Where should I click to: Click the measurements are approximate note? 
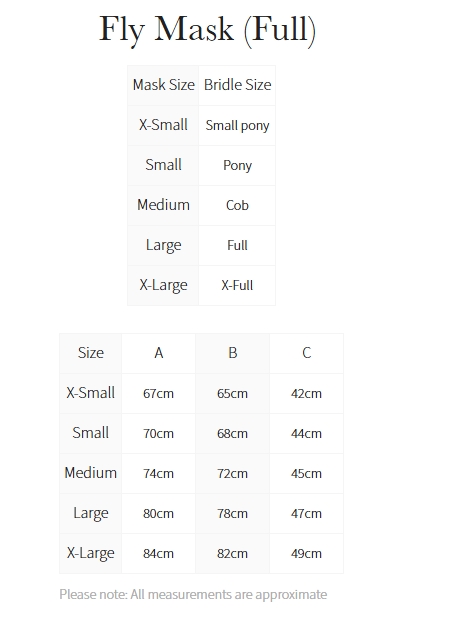point(193,594)
